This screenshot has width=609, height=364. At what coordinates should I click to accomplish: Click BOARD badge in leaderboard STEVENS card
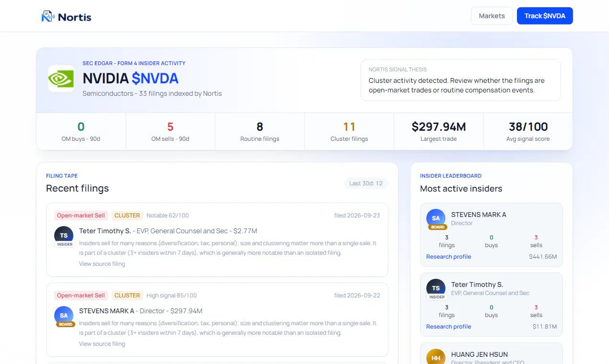point(438,227)
